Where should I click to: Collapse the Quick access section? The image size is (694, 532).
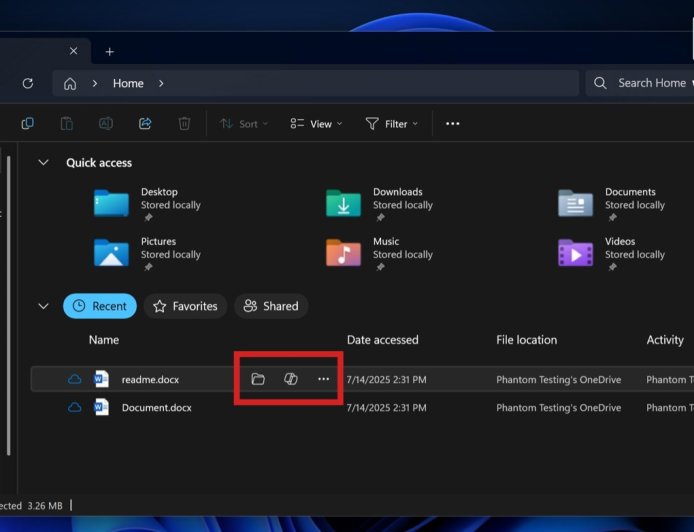pos(43,162)
